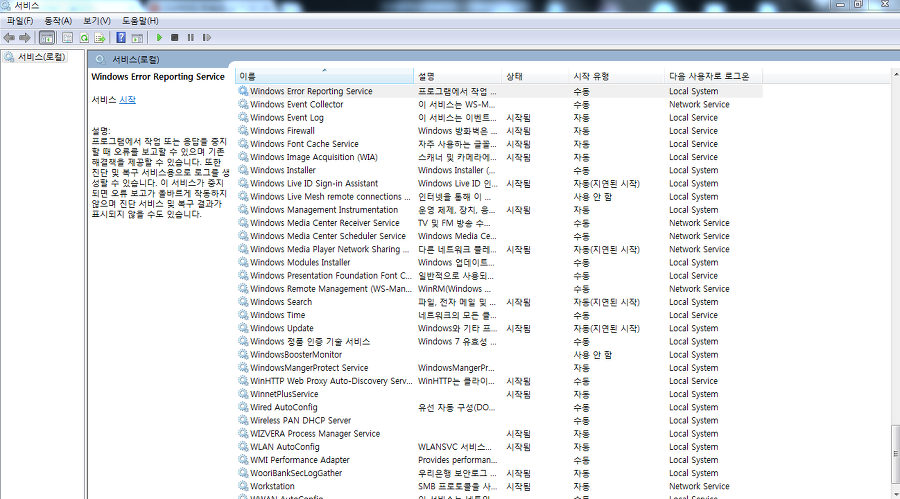900x499 pixels.
Task: Select the Windows Font Cache Service row
Action: (x=499, y=144)
